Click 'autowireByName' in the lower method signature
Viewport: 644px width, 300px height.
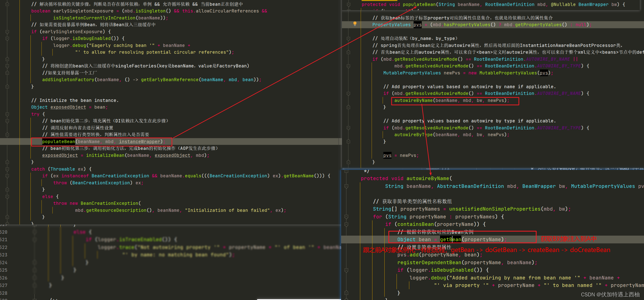(x=428, y=178)
